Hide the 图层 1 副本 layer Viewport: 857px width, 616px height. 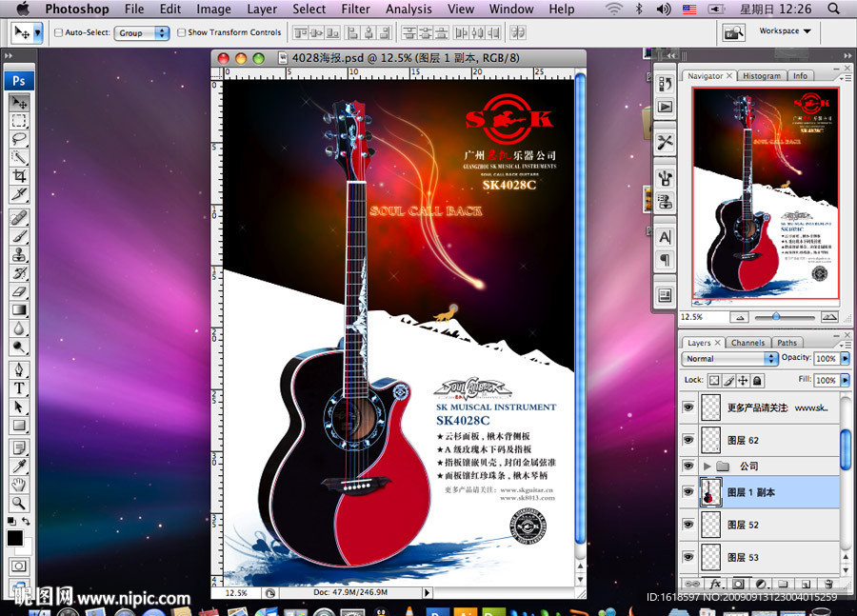coord(688,492)
